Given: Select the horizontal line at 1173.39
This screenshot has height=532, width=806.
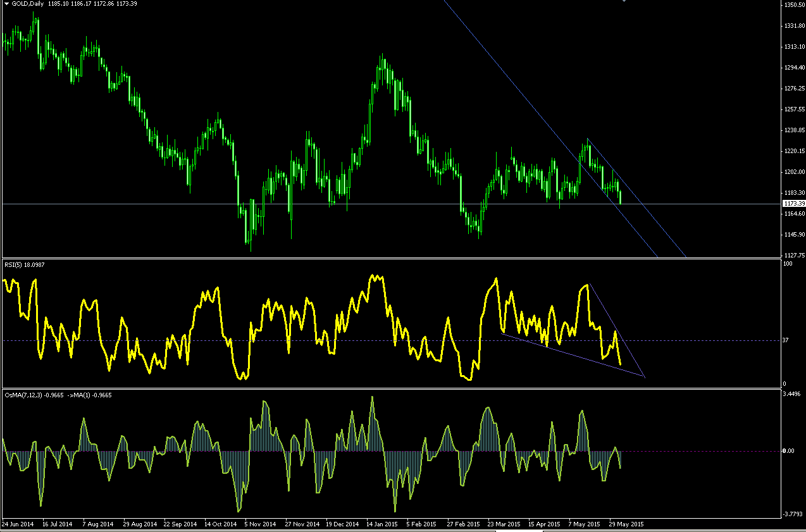Looking at the screenshot, I should coord(391,204).
